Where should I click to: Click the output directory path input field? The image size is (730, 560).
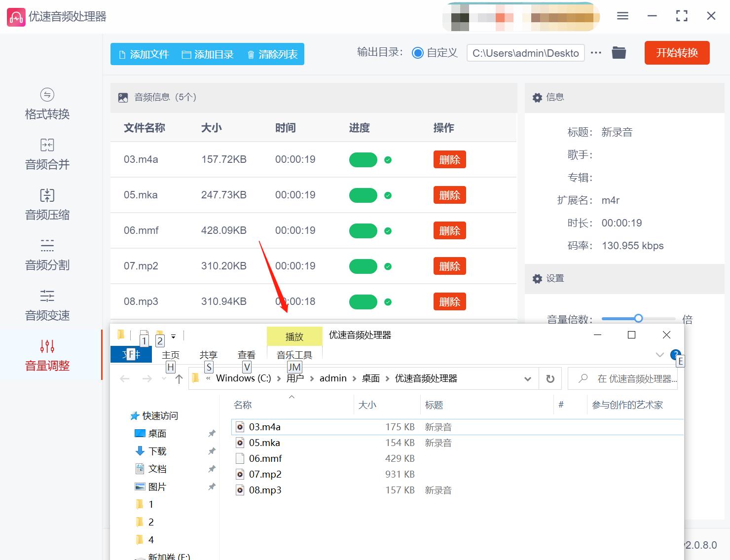coord(525,53)
